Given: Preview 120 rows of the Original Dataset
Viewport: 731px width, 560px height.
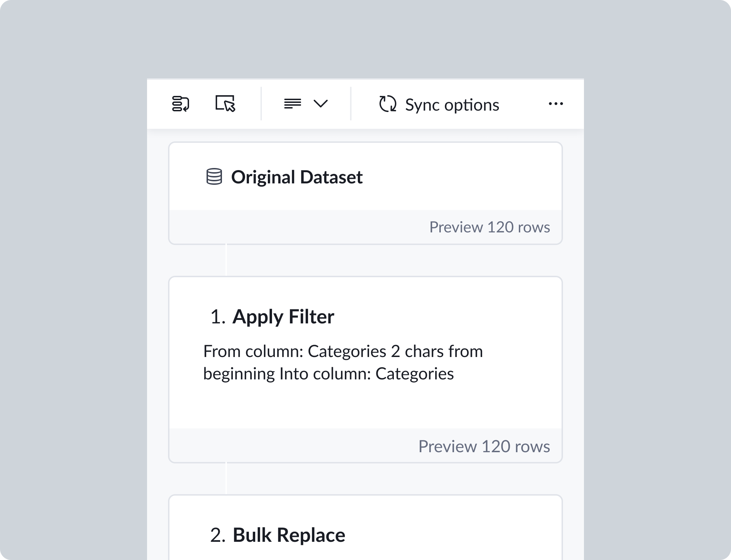Looking at the screenshot, I should coord(489,227).
